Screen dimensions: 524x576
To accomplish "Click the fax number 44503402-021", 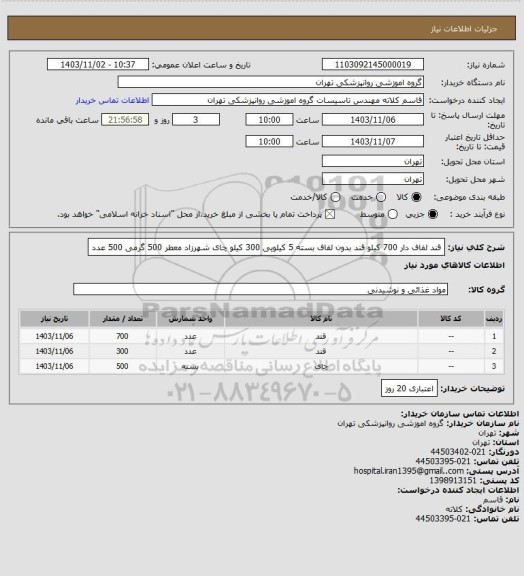I will point(458,452).
